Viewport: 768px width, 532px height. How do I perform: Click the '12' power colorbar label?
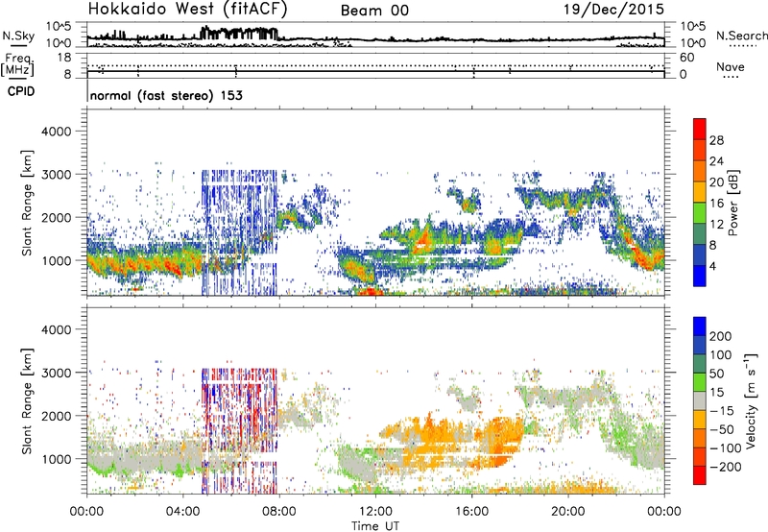[x=716, y=225]
